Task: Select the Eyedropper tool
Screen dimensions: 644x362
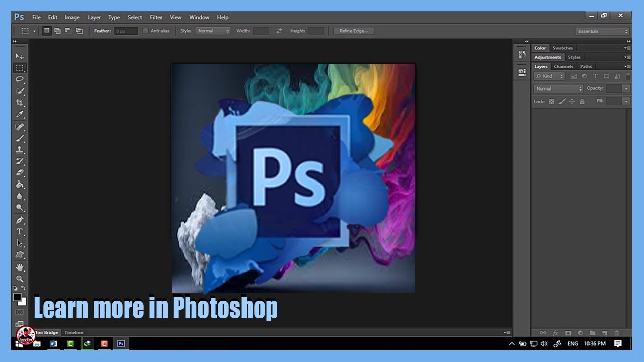Action: pos(20,115)
